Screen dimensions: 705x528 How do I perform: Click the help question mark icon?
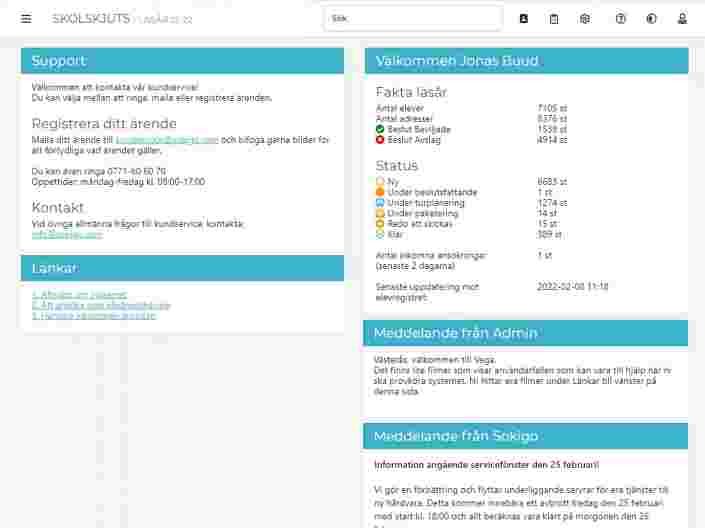(x=621, y=18)
